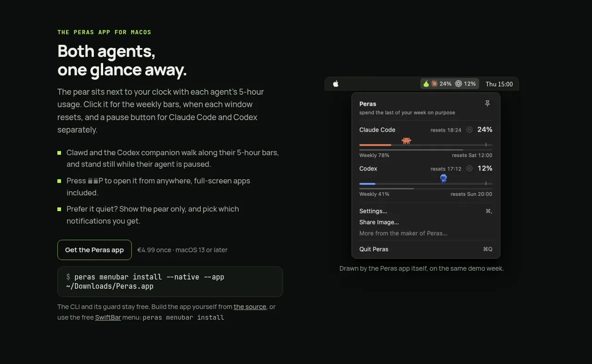Click the "resets Sat 12:00" text
The width and height of the screenshot is (592, 364).
coord(472,155)
